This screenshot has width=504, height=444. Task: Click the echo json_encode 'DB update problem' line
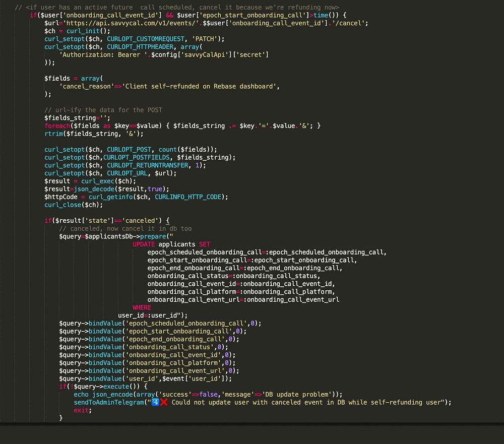click(x=208, y=394)
